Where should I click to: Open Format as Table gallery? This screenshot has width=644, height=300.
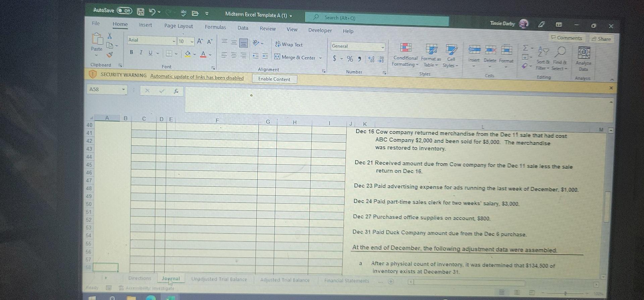431,55
